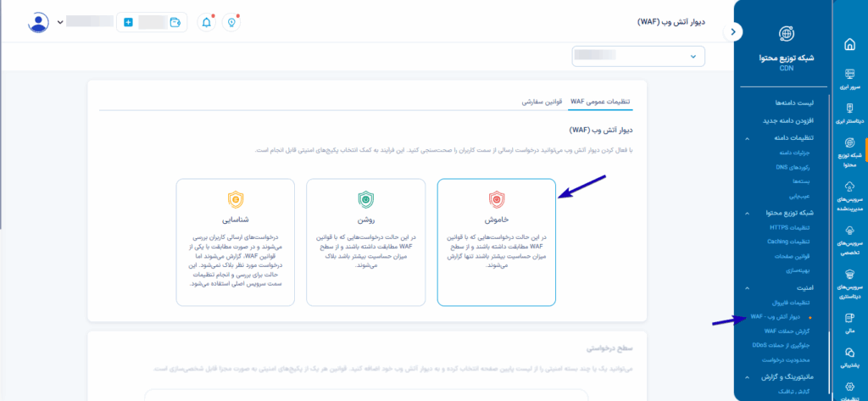
Task: Open the user account dropdown arrow
Action: (60, 23)
